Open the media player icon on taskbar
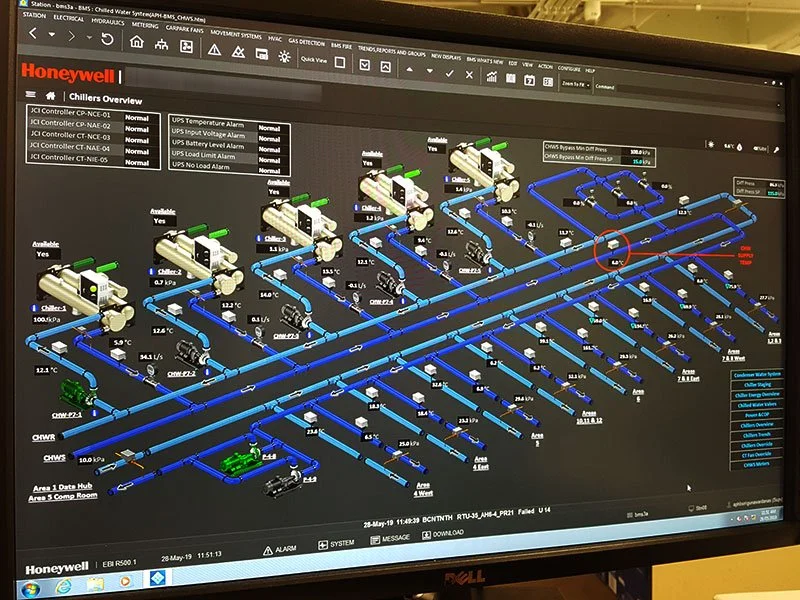Viewport: 800px width, 600px height. pos(125,581)
